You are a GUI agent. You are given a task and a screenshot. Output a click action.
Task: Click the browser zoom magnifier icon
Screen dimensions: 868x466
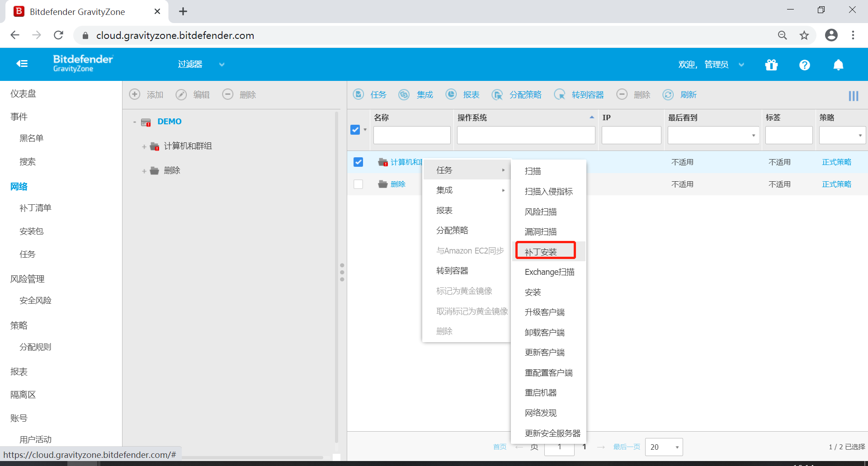(783, 35)
